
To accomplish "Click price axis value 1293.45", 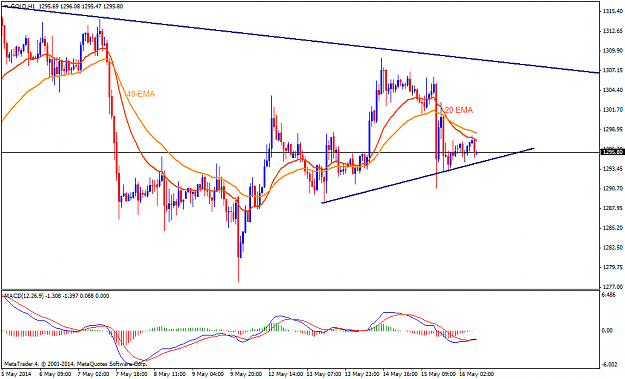I will (613, 169).
